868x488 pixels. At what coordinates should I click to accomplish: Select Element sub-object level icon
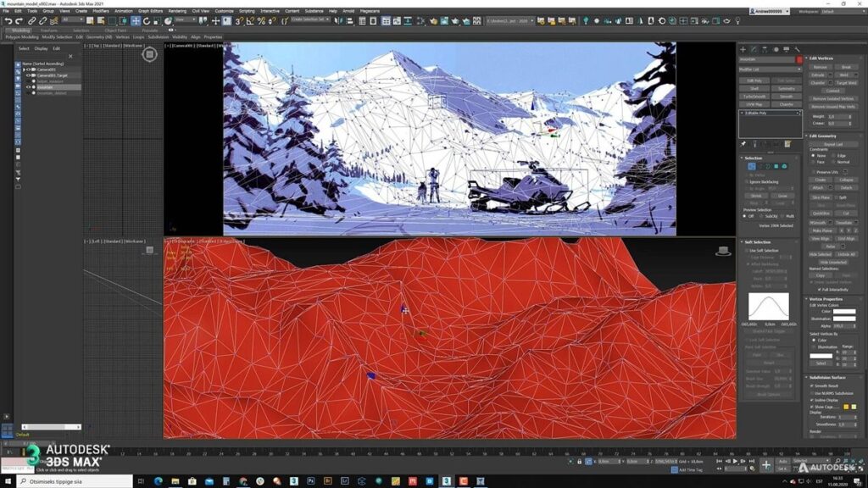click(784, 166)
